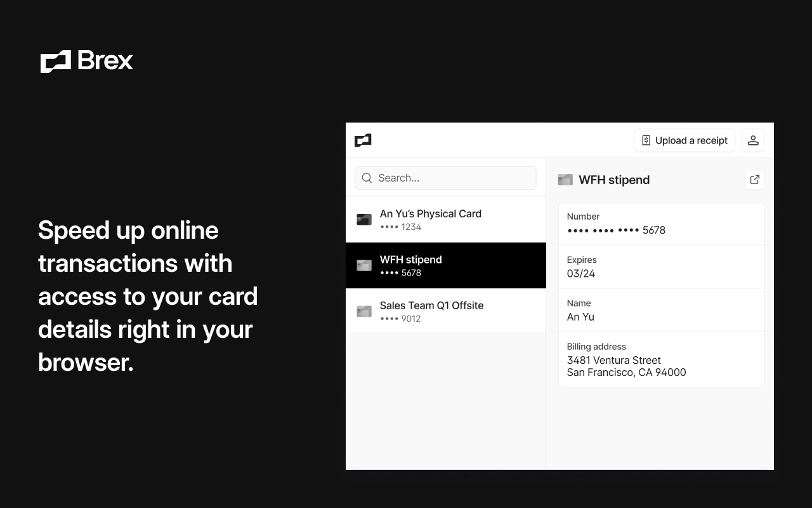Open the user profile icon menu
The image size is (812, 508).
coord(753,140)
